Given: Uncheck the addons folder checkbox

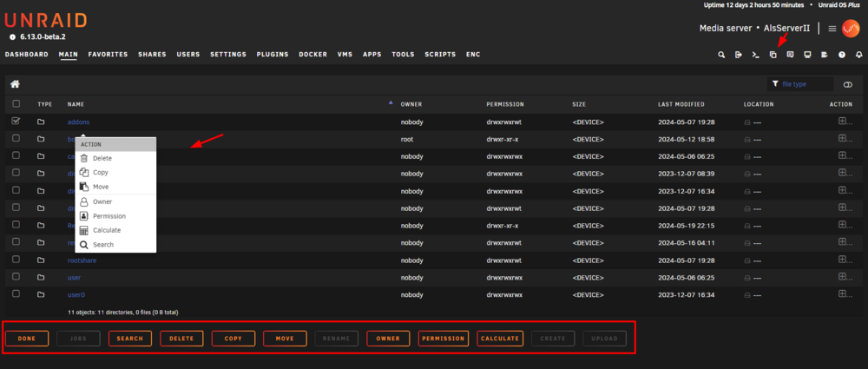Looking at the screenshot, I should pyautogui.click(x=16, y=121).
